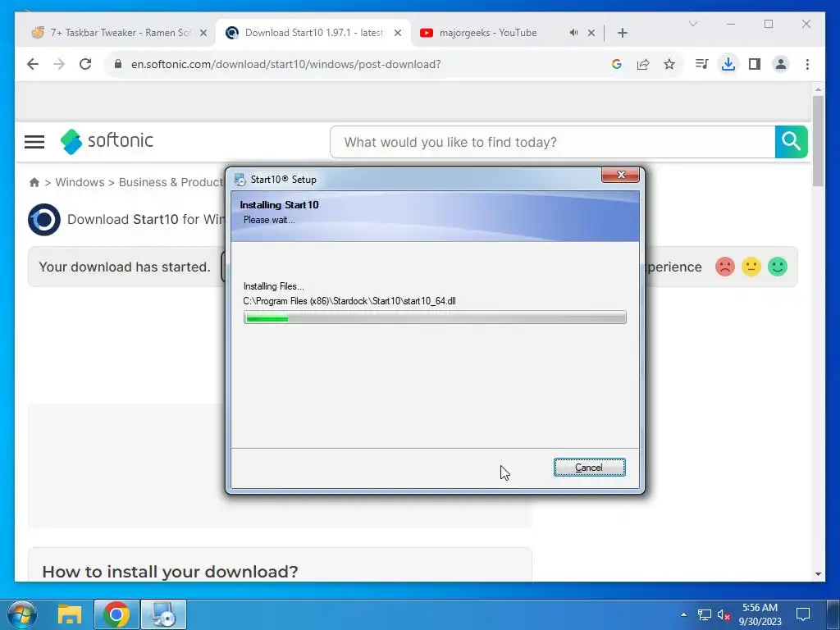Click the scrollbar up arrow
840x630 pixels.
tap(818, 89)
